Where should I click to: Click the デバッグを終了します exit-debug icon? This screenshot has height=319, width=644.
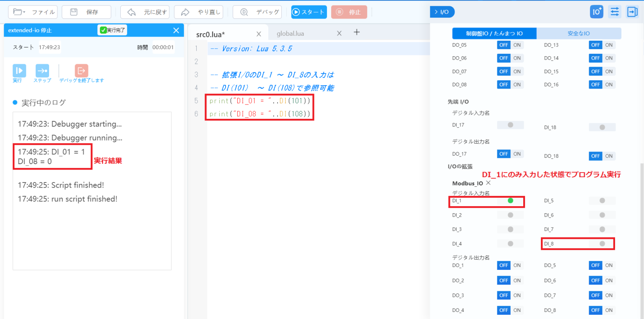click(81, 71)
